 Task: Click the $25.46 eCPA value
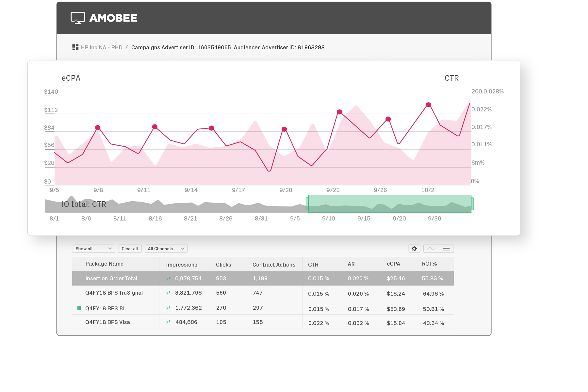[396, 279]
